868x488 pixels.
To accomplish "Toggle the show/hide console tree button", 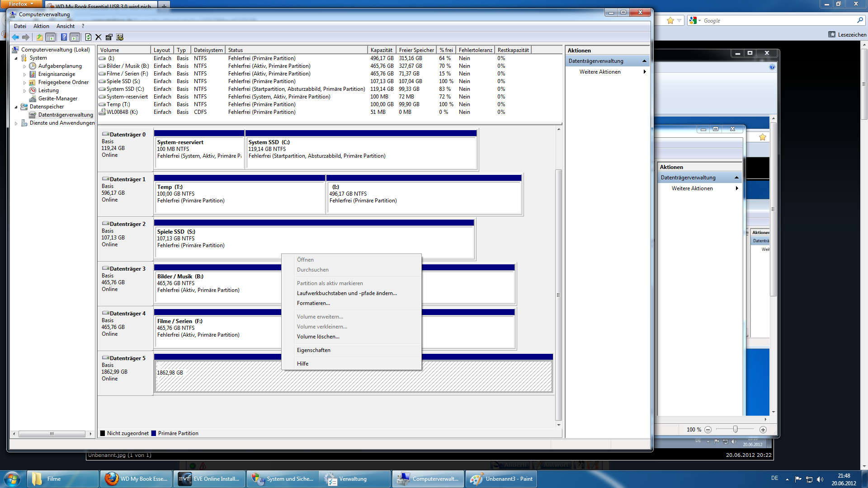I will [51, 37].
